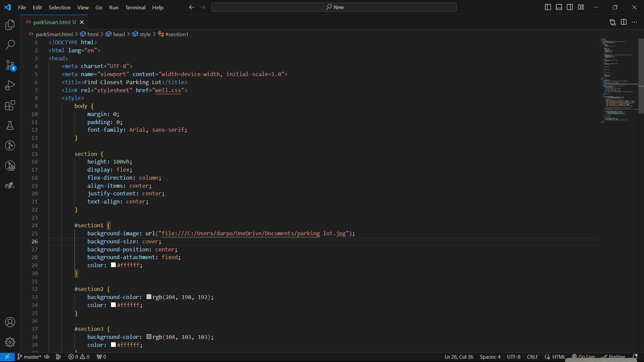Open Source Control view with badge

tap(10, 65)
